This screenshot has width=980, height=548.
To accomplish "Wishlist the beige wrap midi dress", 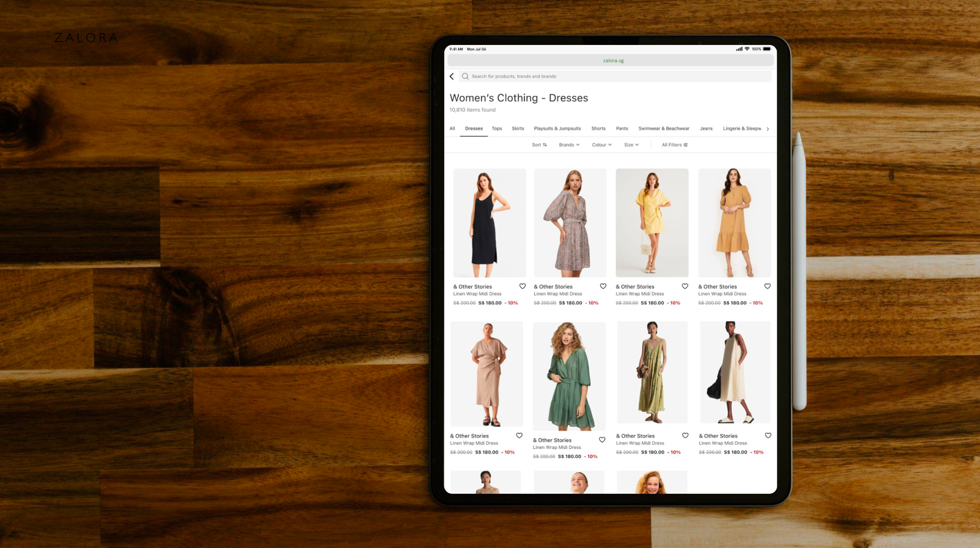I will click(519, 435).
